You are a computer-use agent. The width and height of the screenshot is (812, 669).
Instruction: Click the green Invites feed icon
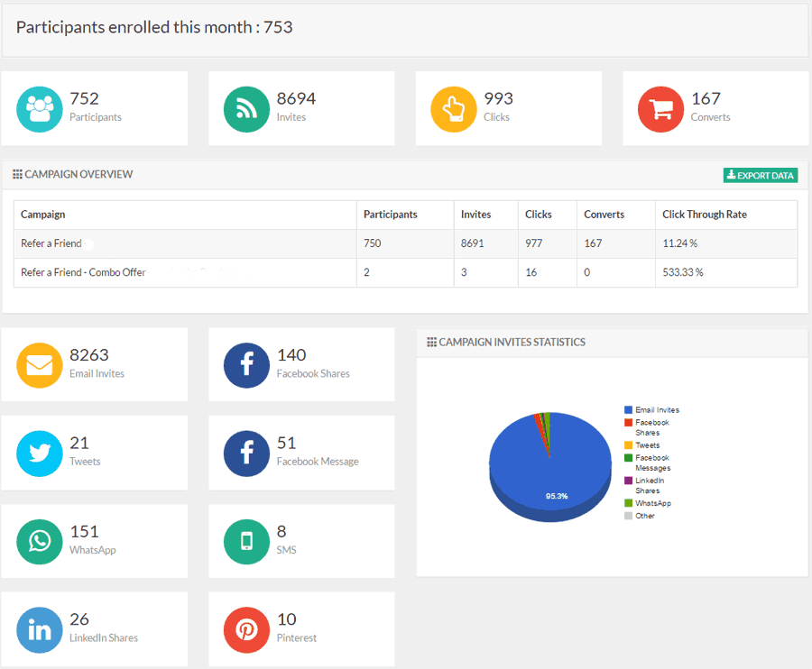coord(246,109)
